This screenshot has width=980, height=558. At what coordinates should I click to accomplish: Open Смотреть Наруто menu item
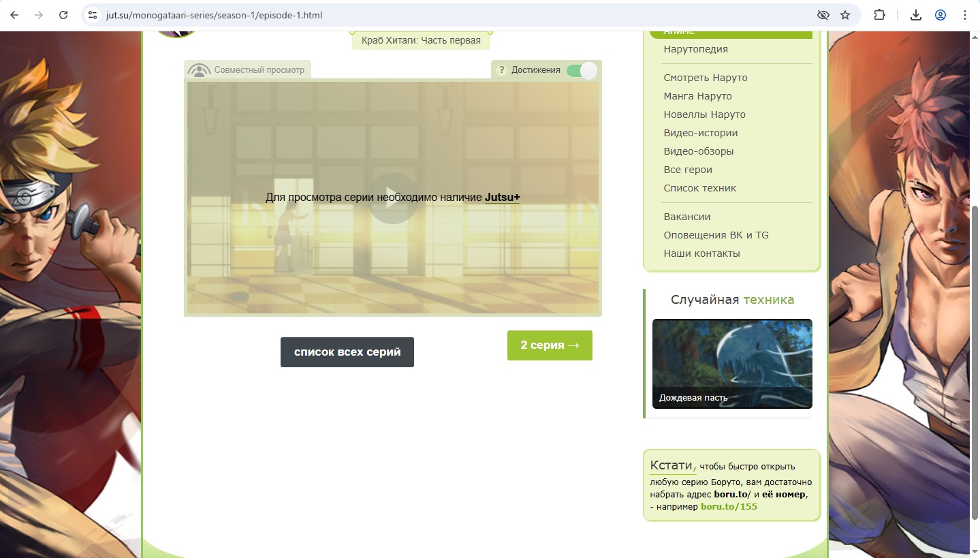point(705,78)
